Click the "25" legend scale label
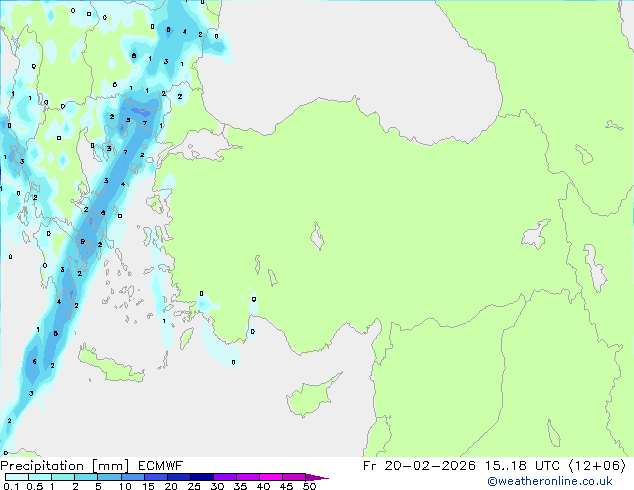Image resolution: width=634 pixels, height=490 pixels. click(x=194, y=486)
